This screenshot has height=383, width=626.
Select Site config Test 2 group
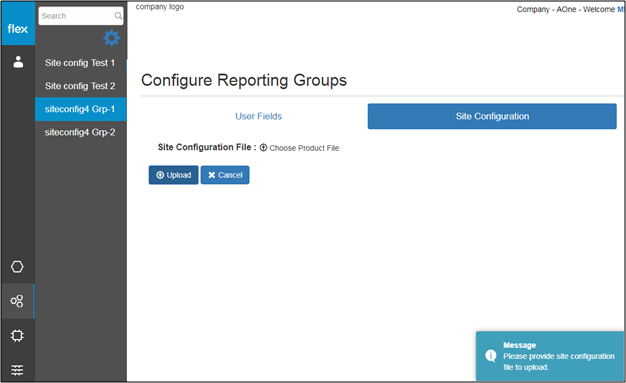tap(81, 86)
